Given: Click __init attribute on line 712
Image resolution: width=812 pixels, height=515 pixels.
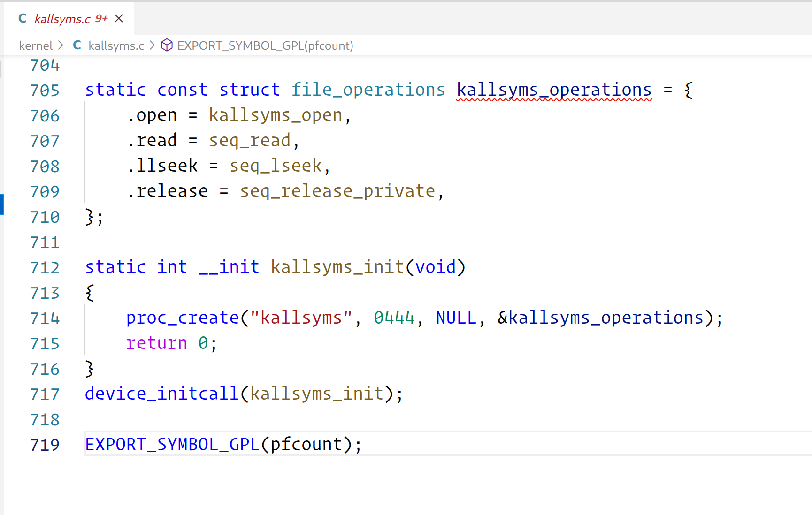Looking at the screenshot, I should (x=229, y=267).
